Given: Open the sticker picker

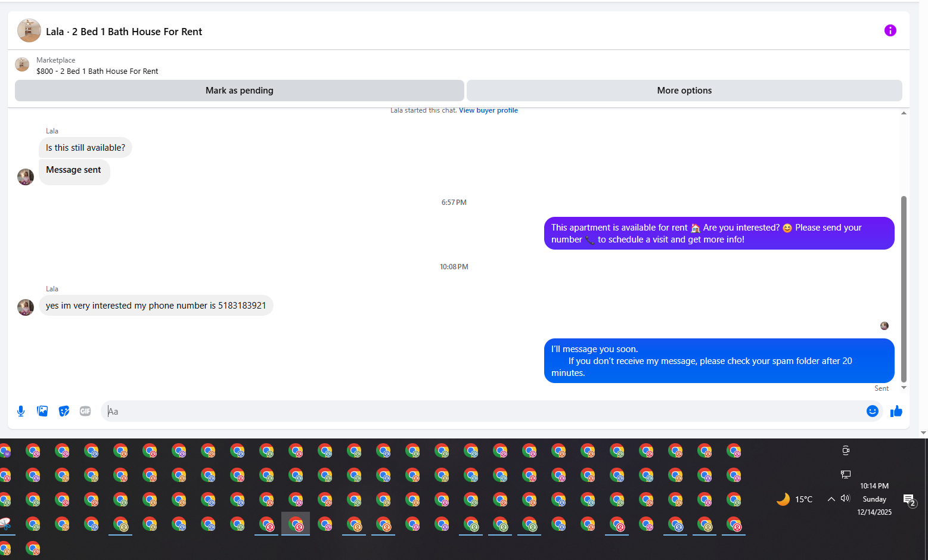Looking at the screenshot, I should coord(64,411).
